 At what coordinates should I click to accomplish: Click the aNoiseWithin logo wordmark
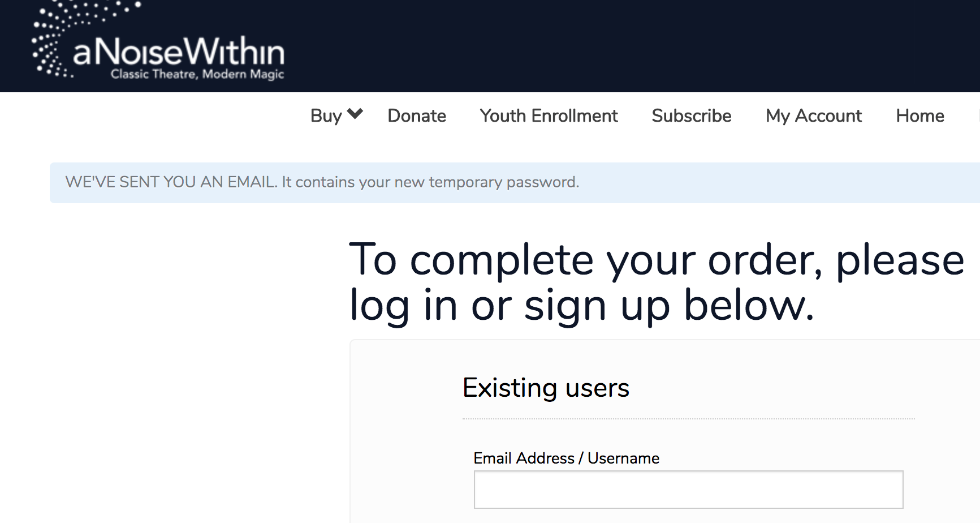(179, 52)
